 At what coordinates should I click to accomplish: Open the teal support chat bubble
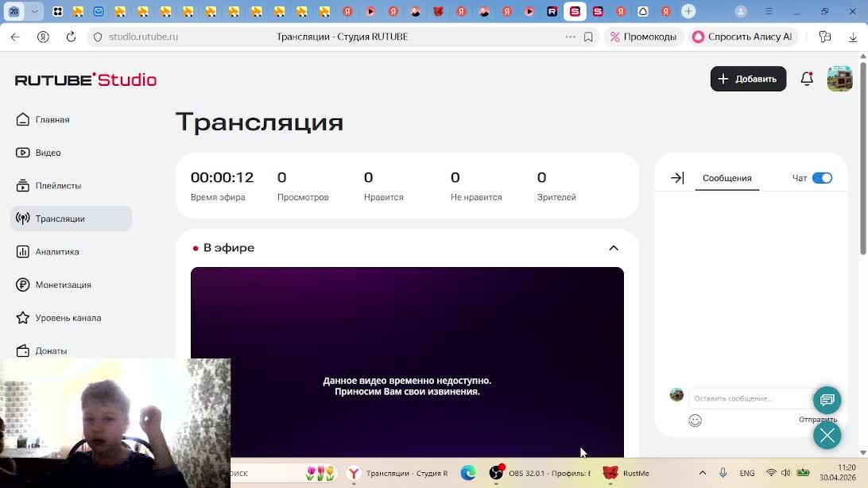pyautogui.click(x=827, y=400)
